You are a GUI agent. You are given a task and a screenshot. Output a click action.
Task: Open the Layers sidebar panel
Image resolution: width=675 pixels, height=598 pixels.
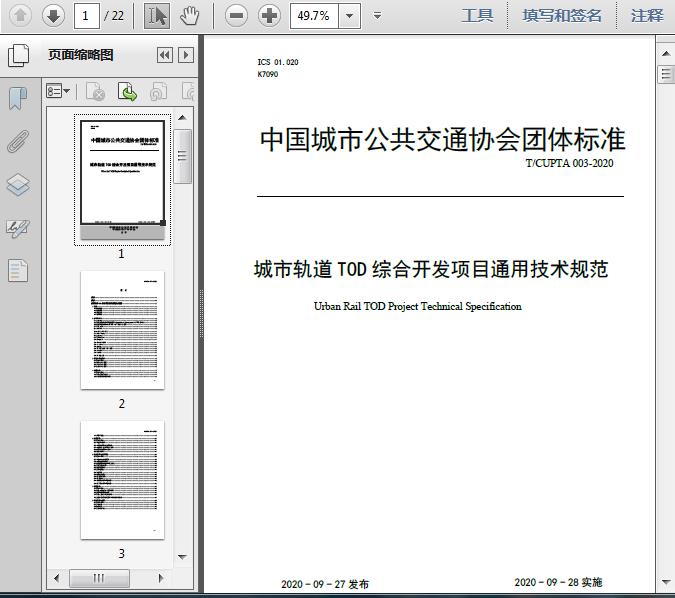coord(18,185)
